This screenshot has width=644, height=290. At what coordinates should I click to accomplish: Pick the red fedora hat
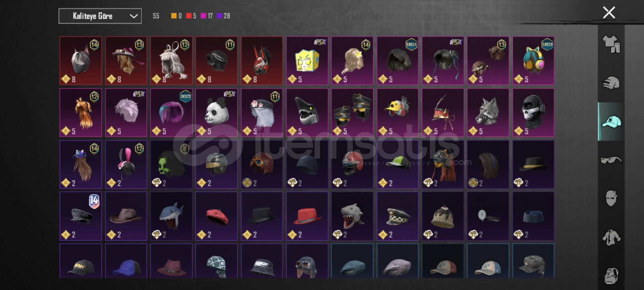[x=307, y=216]
